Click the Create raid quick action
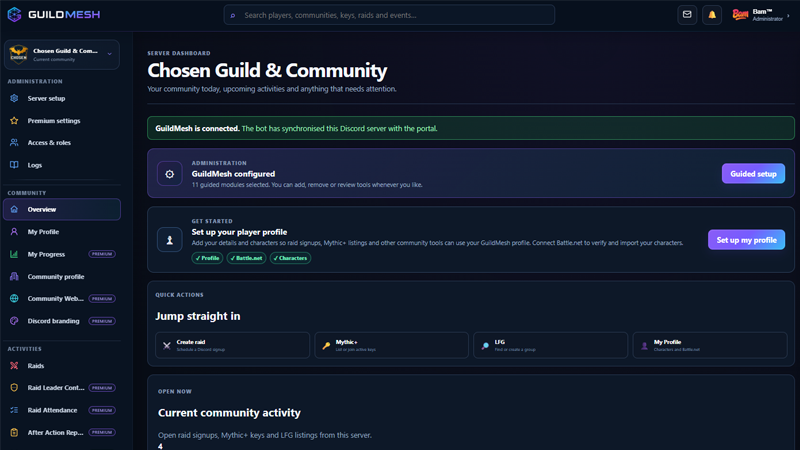 [233, 345]
